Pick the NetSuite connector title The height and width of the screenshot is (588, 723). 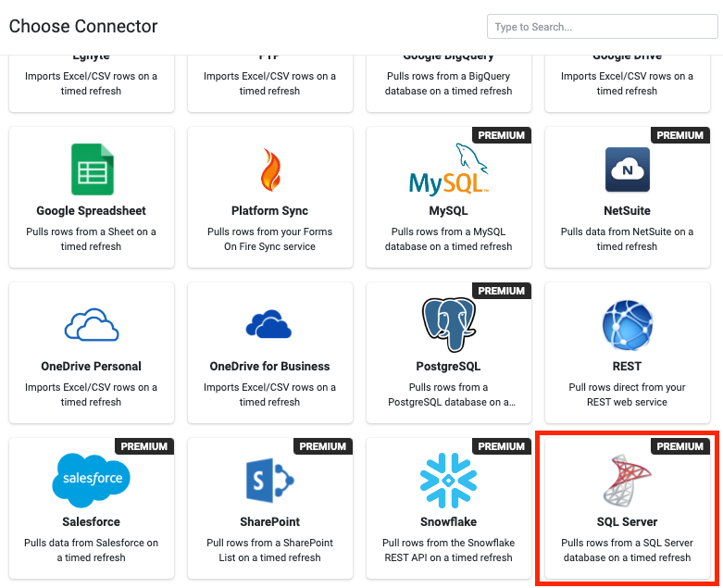pyautogui.click(x=627, y=211)
